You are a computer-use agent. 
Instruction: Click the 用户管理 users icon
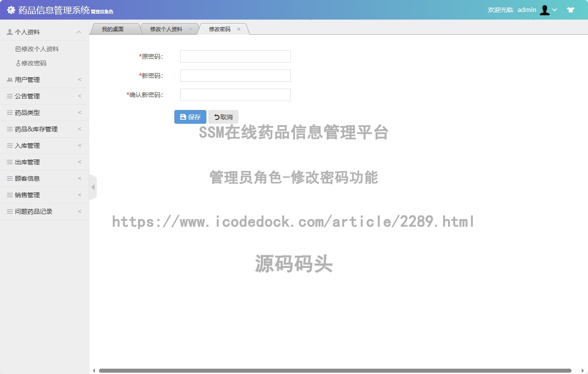pyautogui.click(x=10, y=80)
